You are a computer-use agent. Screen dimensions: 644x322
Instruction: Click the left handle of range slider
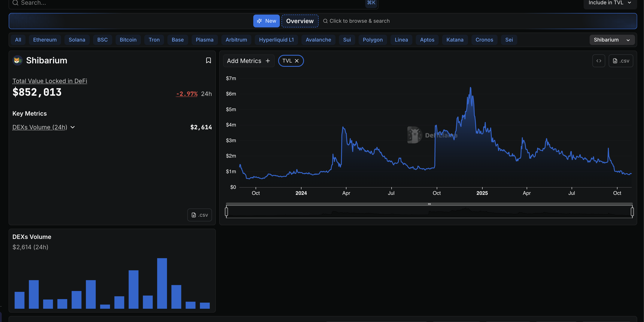(x=226, y=212)
